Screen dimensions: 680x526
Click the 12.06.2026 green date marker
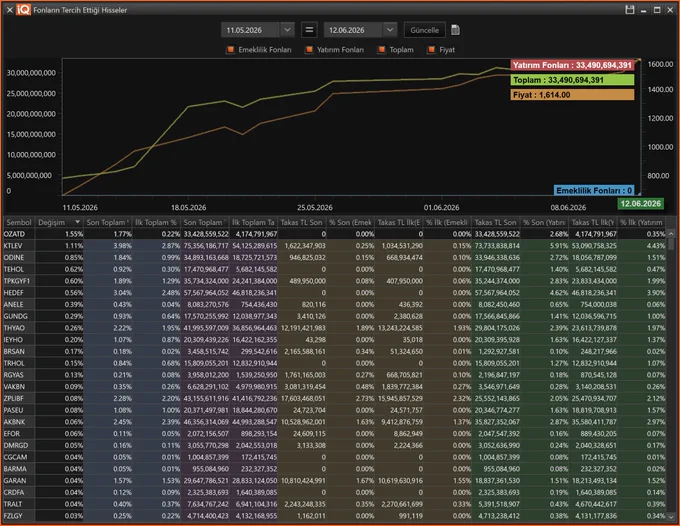640,204
